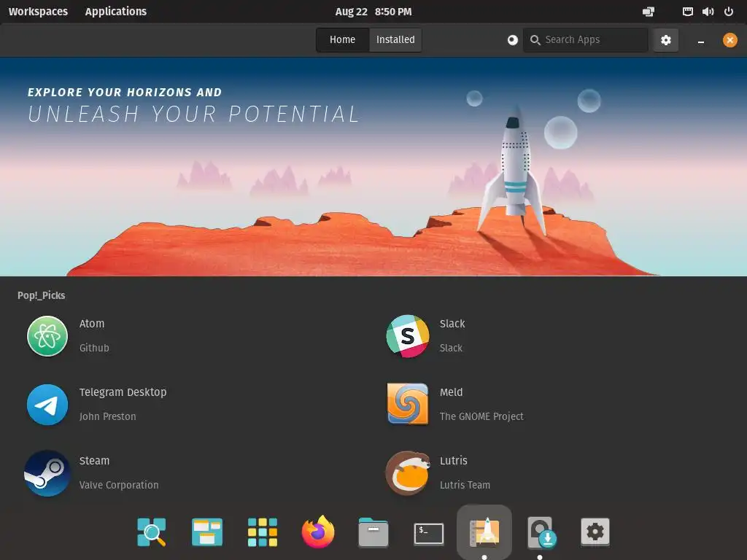Image resolution: width=747 pixels, height=560 pixels.
Task: Close the Pop!_Shop window
Action: coord(729,40)
